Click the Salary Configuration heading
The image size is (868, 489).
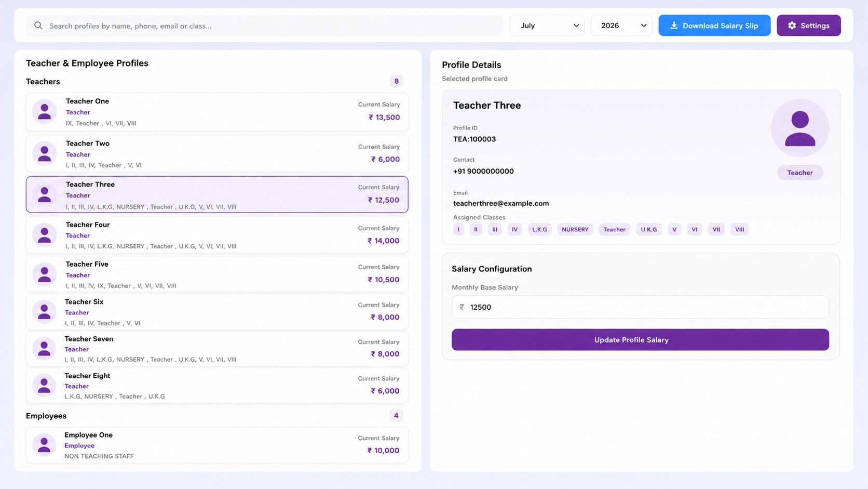(x=492, y=269)
